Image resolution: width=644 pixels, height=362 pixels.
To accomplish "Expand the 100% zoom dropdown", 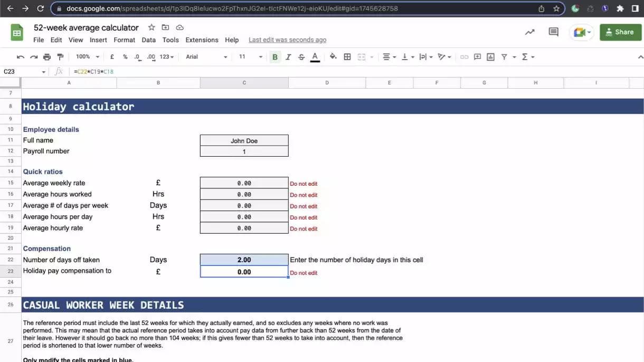I will 87,57.
